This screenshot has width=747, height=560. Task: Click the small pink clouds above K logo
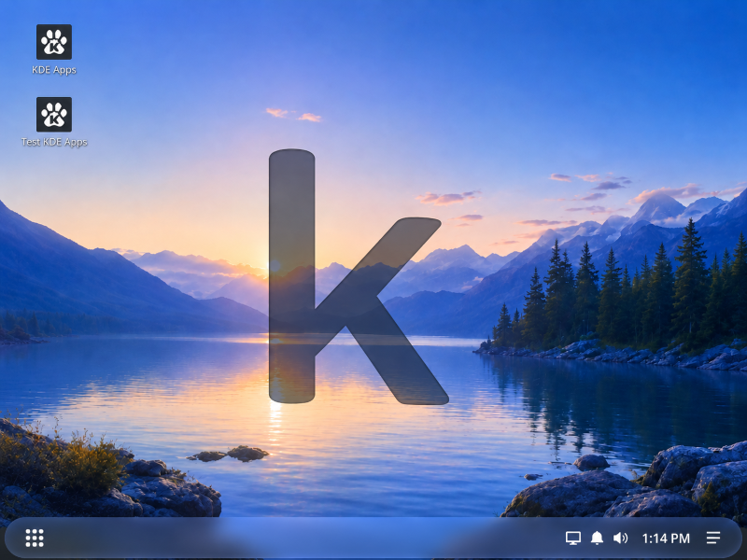click(293, 114)
